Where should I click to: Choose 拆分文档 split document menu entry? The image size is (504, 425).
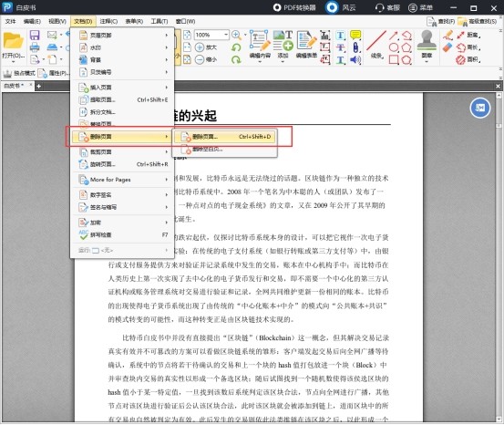click(x=122, y=112)
